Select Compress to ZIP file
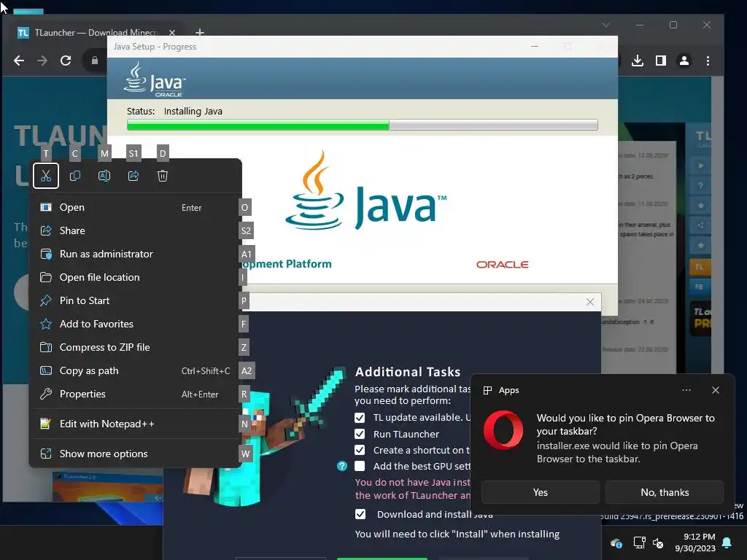Viewport: 747px width, 560px height. 135,347
